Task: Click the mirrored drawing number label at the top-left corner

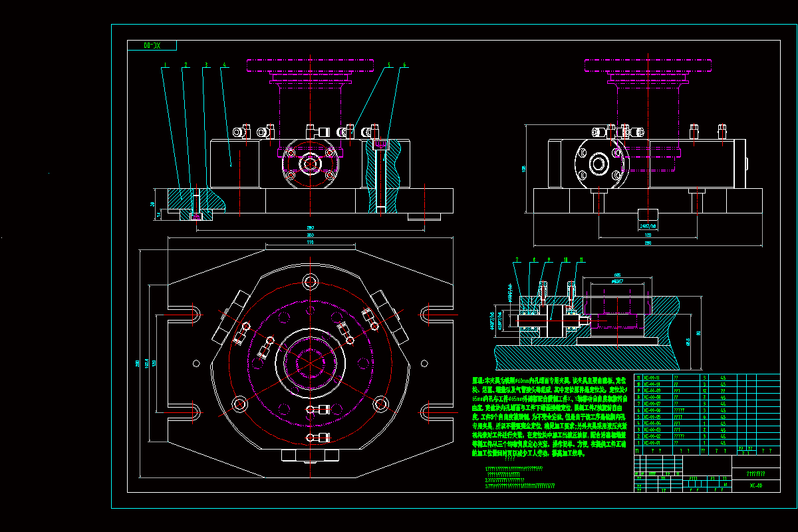Action: point(152,45)
